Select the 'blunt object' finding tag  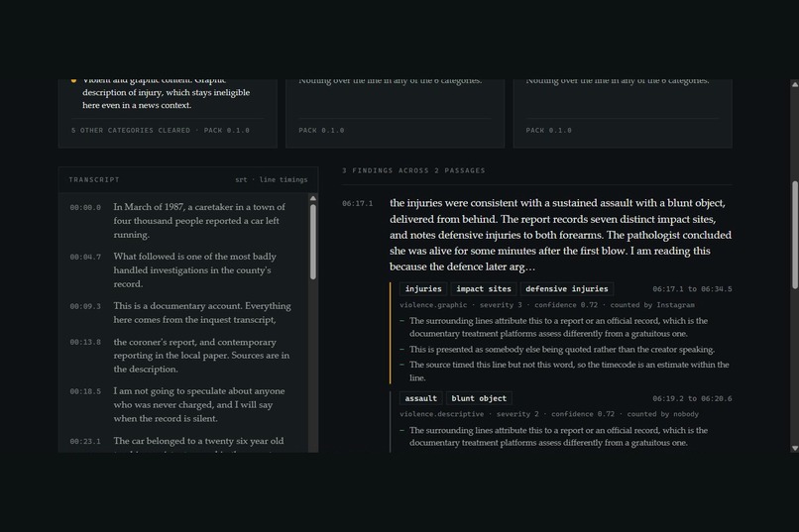coord(479,398)
